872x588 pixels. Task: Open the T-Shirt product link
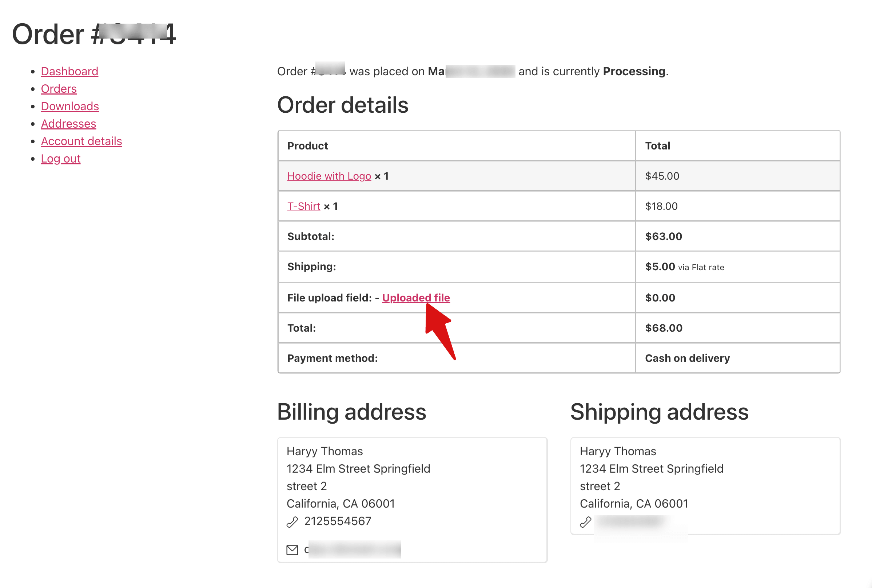pos(303,206)
